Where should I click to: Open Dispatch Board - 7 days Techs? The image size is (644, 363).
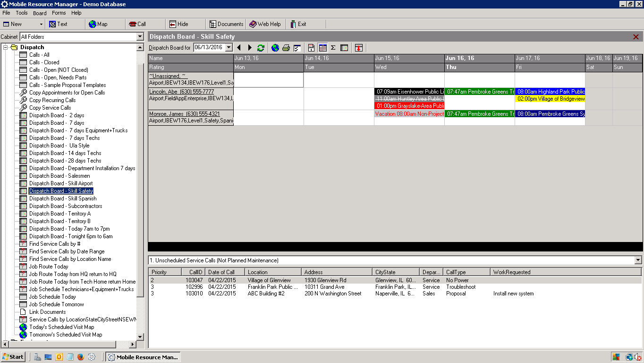pyautogui.click(x=65, y=138)
